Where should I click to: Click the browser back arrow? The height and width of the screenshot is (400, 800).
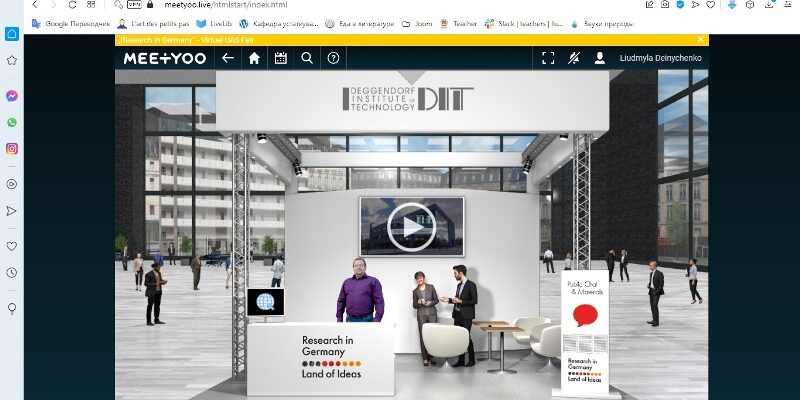35,5
